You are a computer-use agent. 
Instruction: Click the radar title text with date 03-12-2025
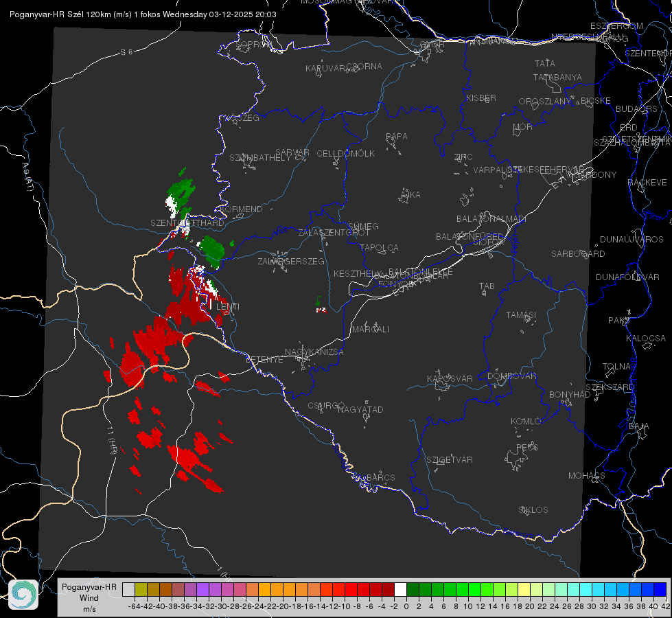tap(143, 14)
